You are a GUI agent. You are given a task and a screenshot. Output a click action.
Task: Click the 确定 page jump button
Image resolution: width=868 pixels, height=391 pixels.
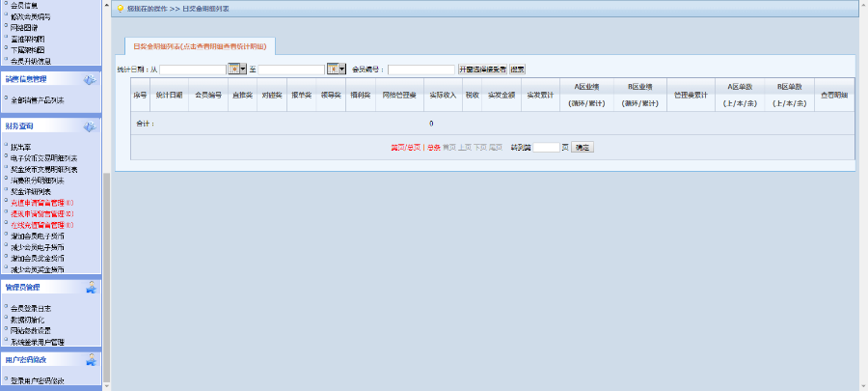click(583, 148)
